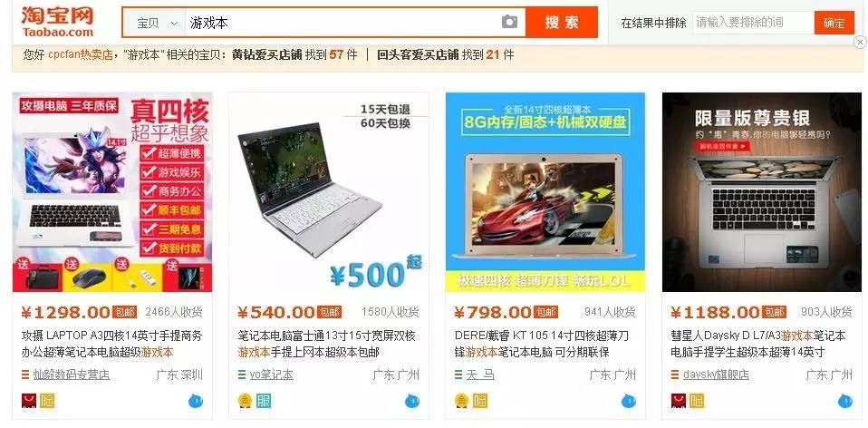Click the orange 搜索 button
The image size is (868, 428).
562,22
